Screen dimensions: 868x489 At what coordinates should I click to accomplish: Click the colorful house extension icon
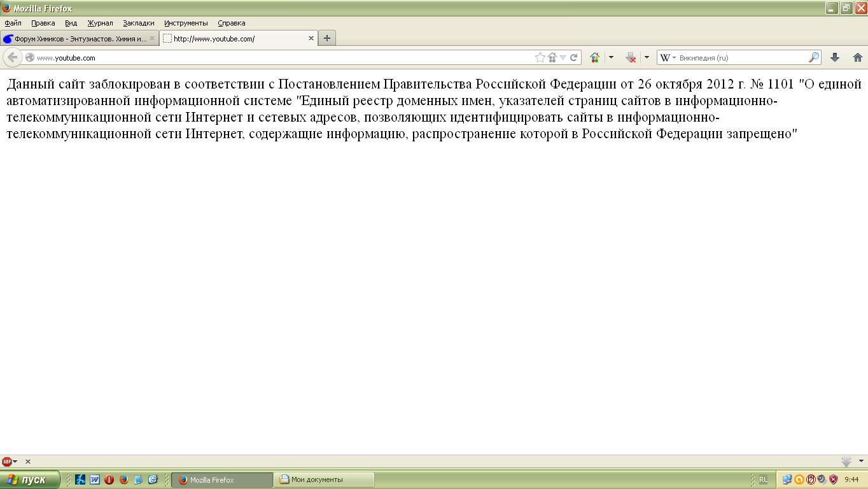[x=594, y=57]
